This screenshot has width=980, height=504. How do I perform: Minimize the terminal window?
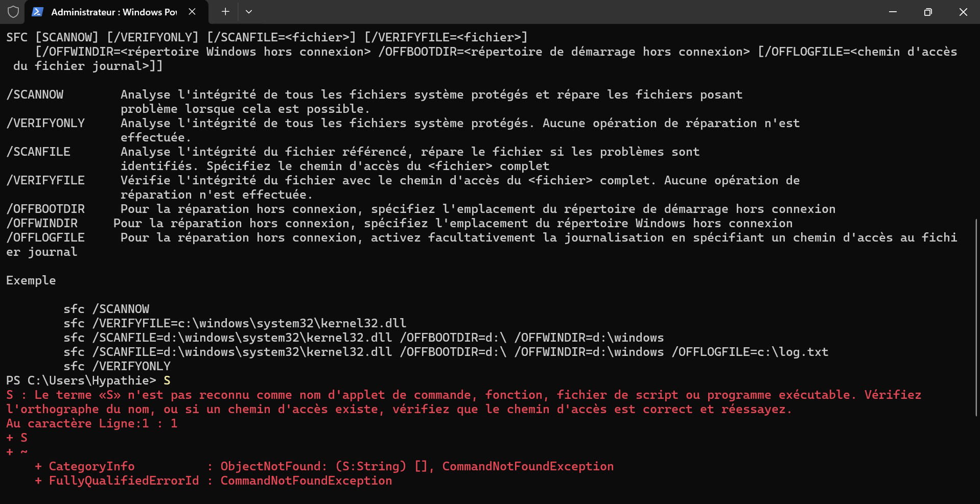click(893, 12)
